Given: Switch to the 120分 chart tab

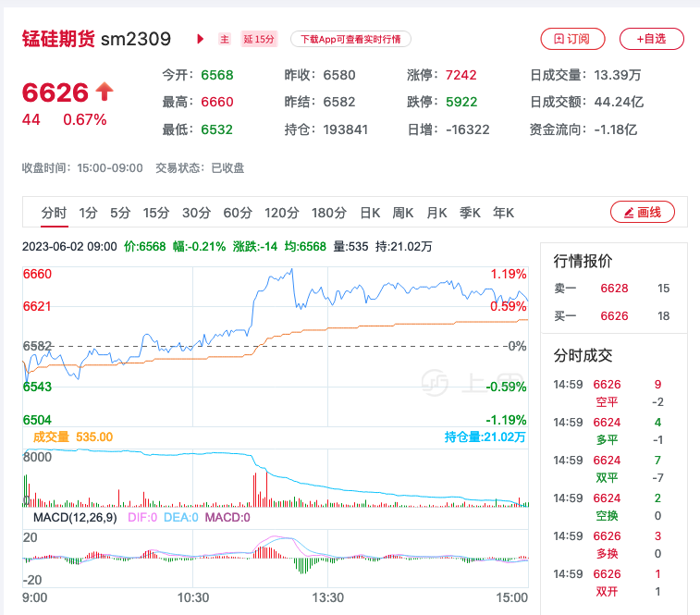Looking at the screenshot, I should tap(282, 213).
